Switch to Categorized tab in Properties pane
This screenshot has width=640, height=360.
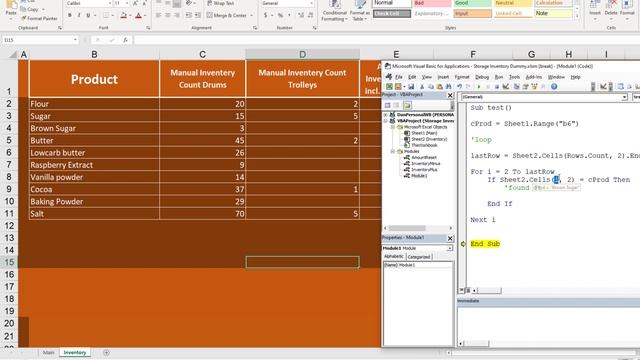pos(419,257)
